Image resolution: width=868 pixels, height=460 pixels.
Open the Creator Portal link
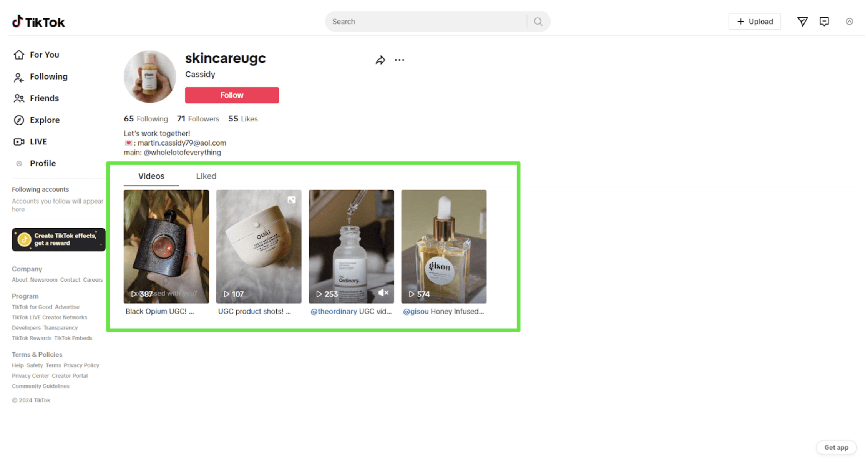tap(70, 376)
